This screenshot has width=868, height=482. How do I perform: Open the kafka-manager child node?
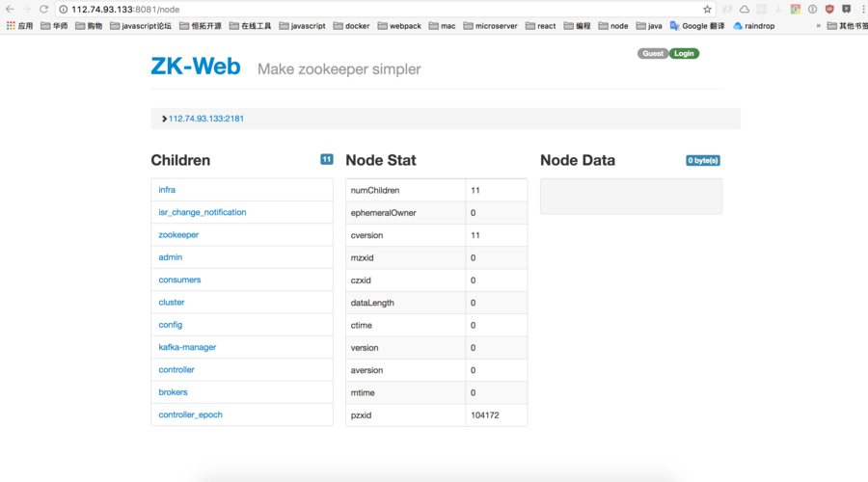coord(187,347)
